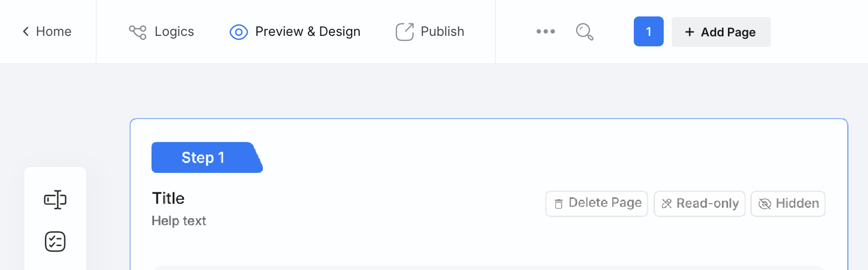Open the three-dot more options menu

pyautogui.click(x=546, y=31)
